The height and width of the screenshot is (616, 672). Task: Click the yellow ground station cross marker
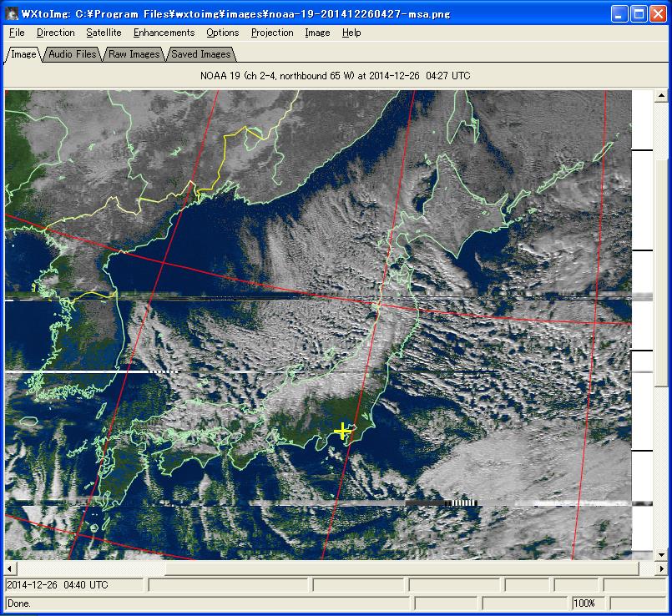pyautogui.click(x=342, y=431)
